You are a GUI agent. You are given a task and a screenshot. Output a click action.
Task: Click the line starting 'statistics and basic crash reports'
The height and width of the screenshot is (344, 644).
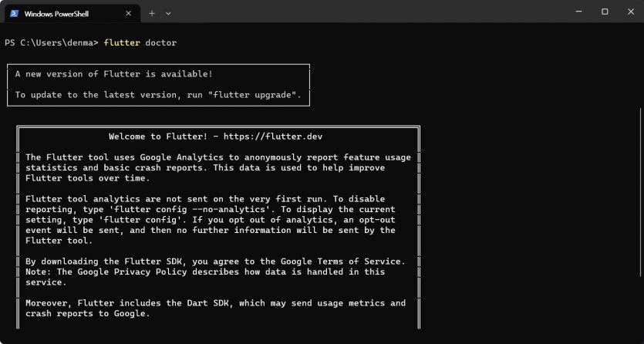point(205,167)
